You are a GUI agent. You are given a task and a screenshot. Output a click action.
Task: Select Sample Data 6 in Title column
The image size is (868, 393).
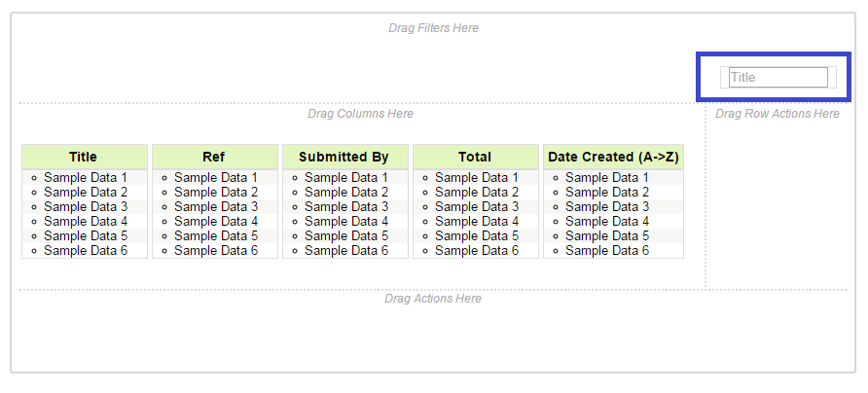[x=86, y=250]
